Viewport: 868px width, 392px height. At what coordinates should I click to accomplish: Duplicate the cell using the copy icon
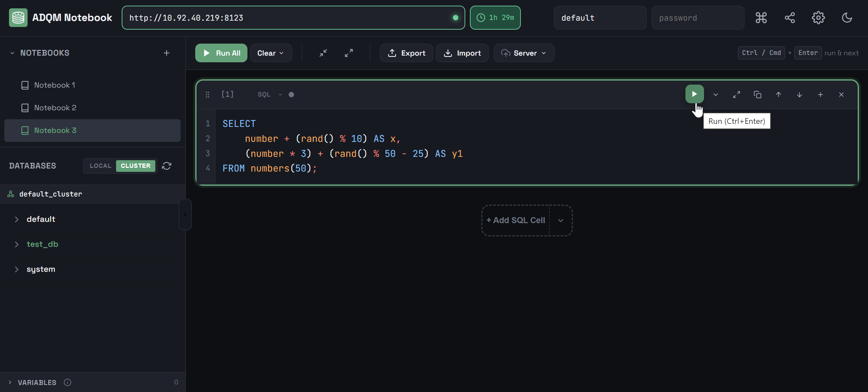tap(757, 95)
